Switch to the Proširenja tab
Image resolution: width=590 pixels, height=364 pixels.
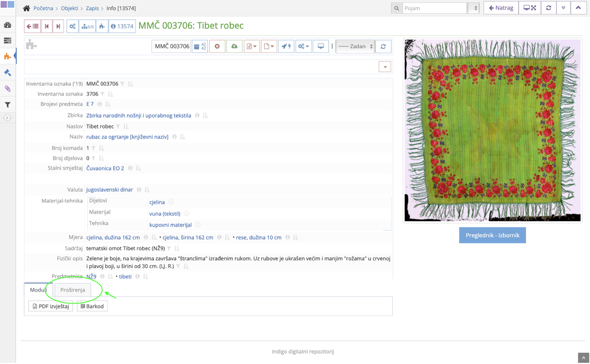point(72,290)
